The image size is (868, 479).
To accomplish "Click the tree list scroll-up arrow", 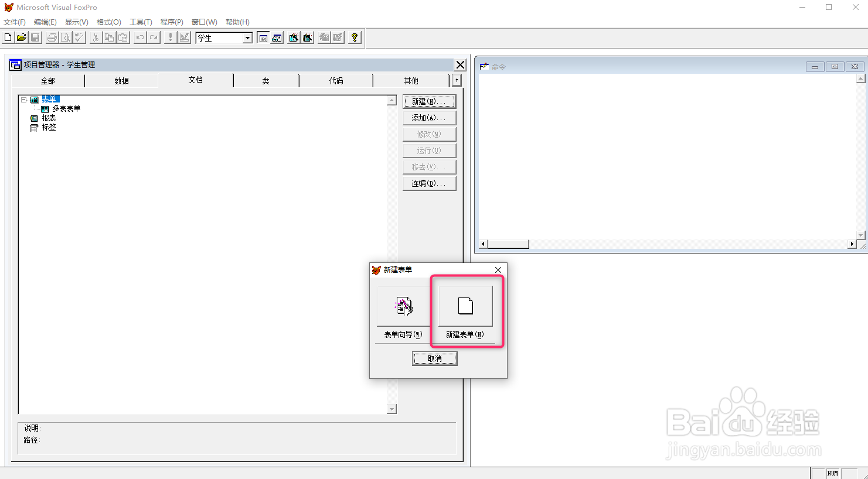I will tap(392, 101).
